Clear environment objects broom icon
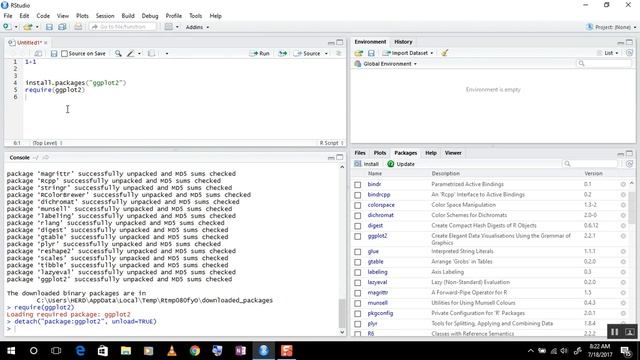 click(444, 53)
